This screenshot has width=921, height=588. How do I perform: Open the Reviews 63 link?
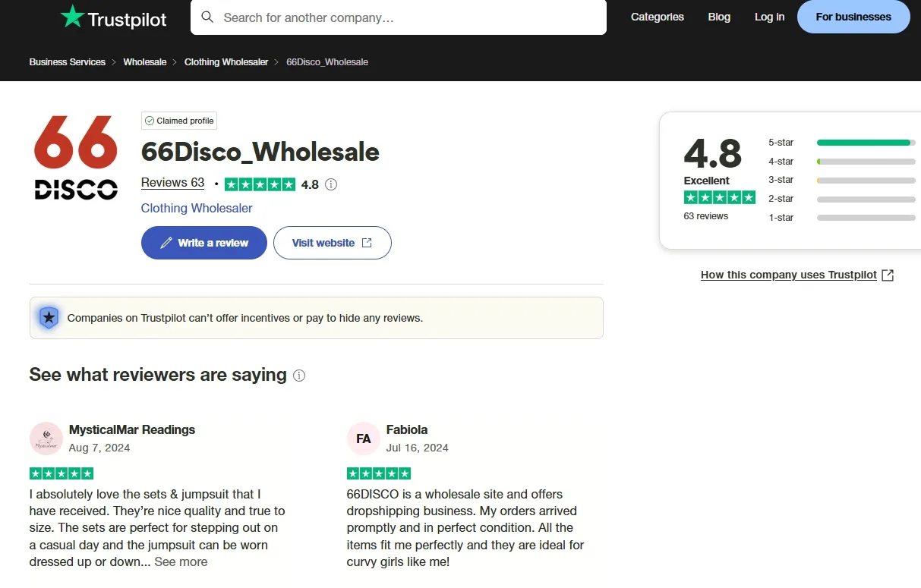click(172, 183)
